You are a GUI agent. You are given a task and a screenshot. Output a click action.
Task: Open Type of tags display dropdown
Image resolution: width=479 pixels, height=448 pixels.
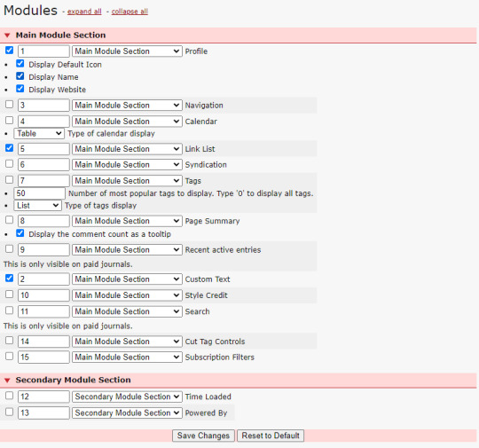[38, 205]
